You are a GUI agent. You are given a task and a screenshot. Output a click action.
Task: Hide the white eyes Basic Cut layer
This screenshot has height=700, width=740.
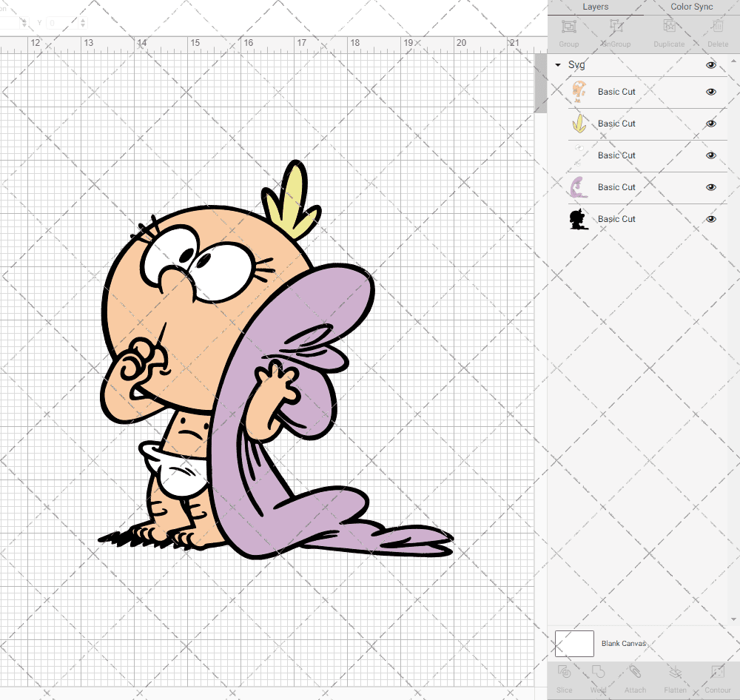click(x=710, y=155)
